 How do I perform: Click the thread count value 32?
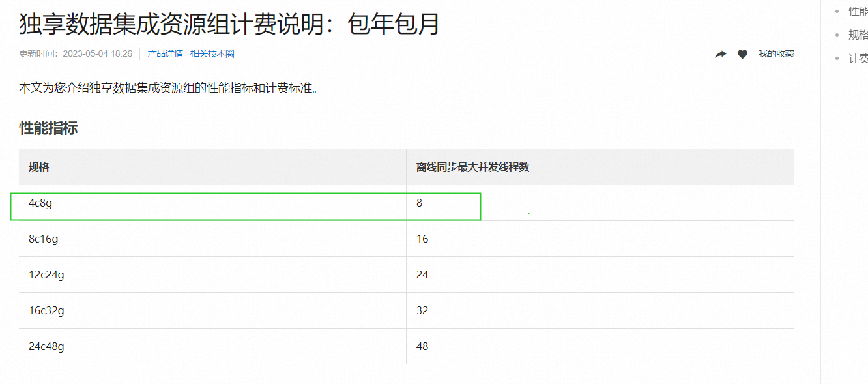[x=422, y=310]
